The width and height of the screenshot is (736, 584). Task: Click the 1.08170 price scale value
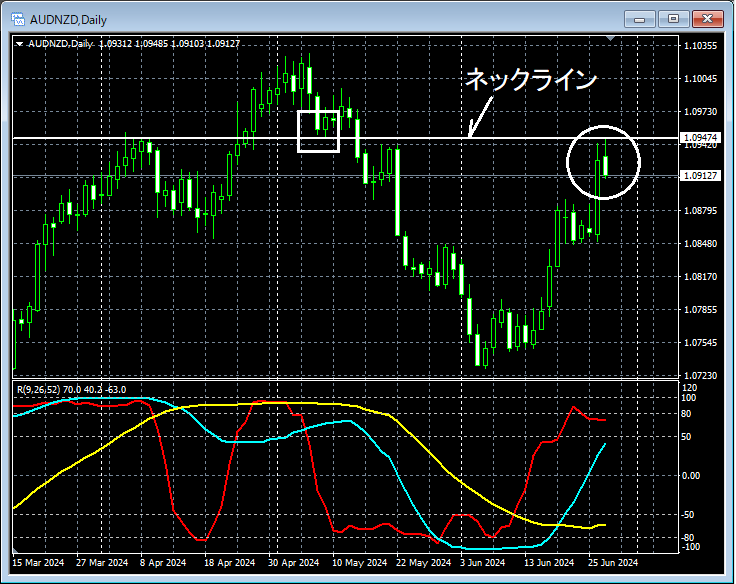700,277
